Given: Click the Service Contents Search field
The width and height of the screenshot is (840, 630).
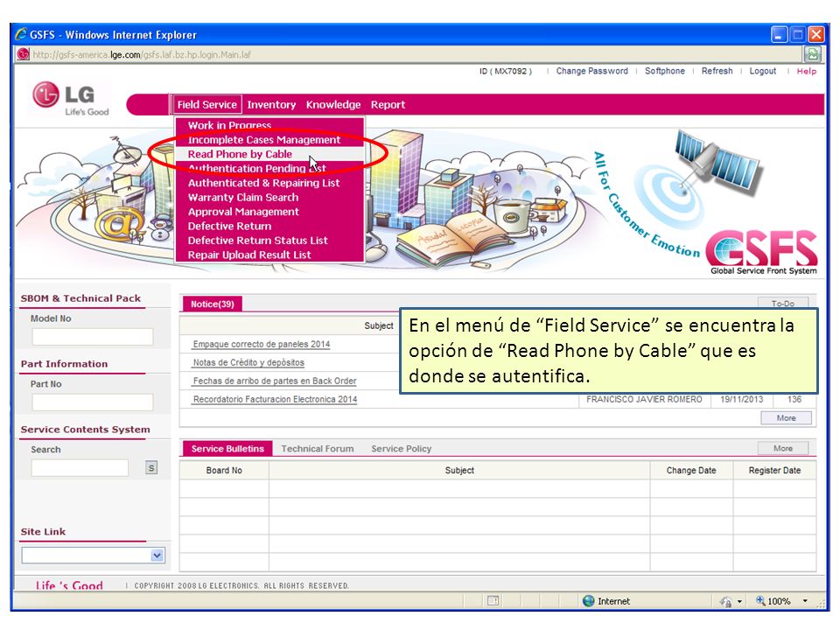Looking at the screenshot, I should point(80,467).
